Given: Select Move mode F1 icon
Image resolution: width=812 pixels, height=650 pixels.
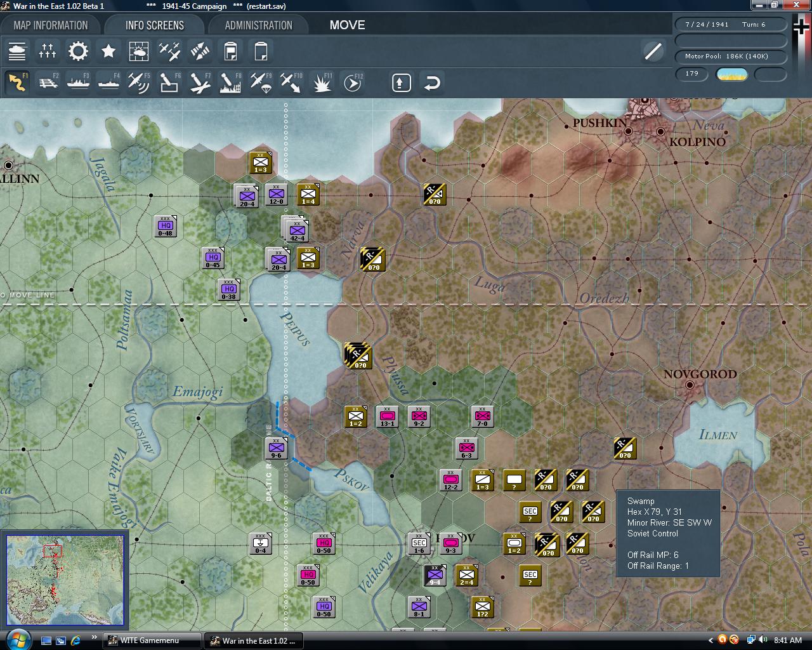Looking at the screenshot, I should click(x=17, y=83).
